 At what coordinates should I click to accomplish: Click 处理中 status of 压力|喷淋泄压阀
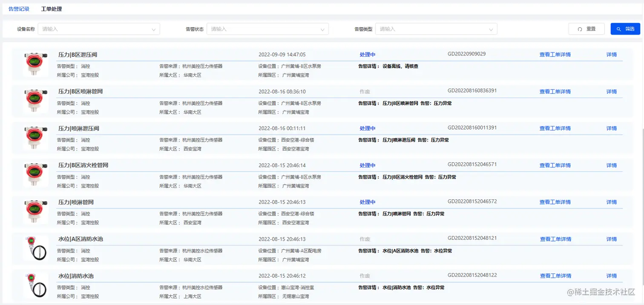[x=367, y=128]
